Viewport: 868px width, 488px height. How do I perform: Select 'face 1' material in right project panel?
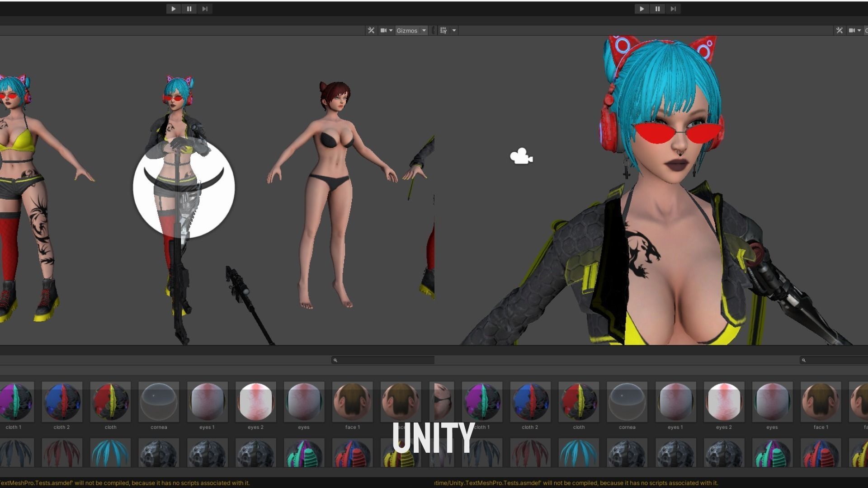pyautogui.click(x=821, y=402)
